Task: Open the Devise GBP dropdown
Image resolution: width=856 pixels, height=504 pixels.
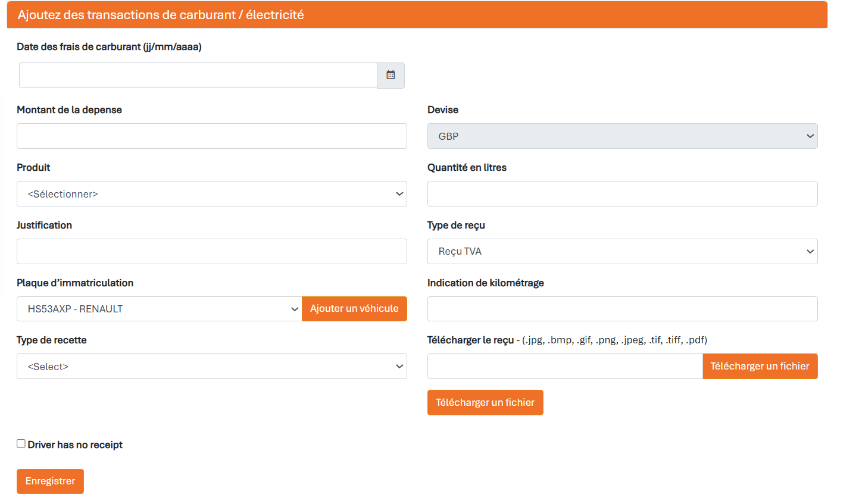Action: point(622,136)
